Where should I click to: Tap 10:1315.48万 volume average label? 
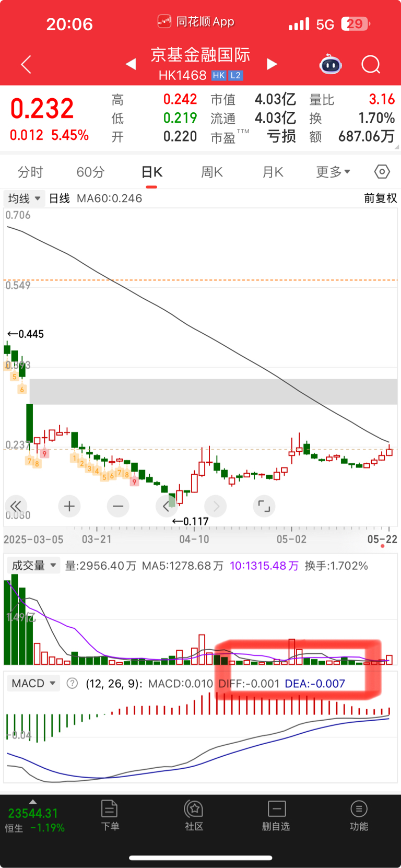(264, 566)
